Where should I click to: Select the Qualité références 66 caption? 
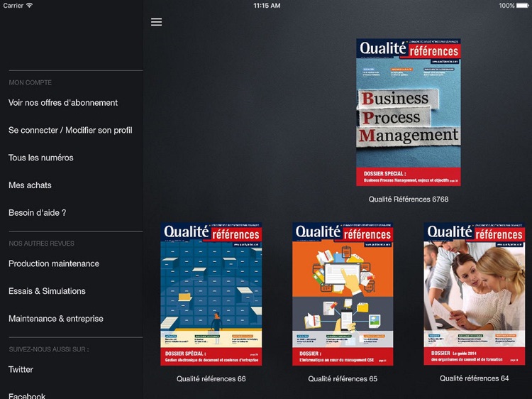point(211,379)
